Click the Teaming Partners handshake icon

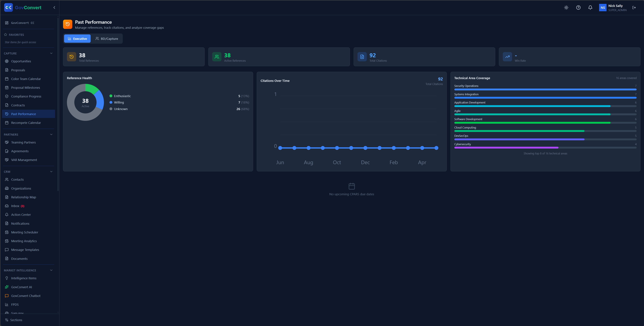[7, 142]
